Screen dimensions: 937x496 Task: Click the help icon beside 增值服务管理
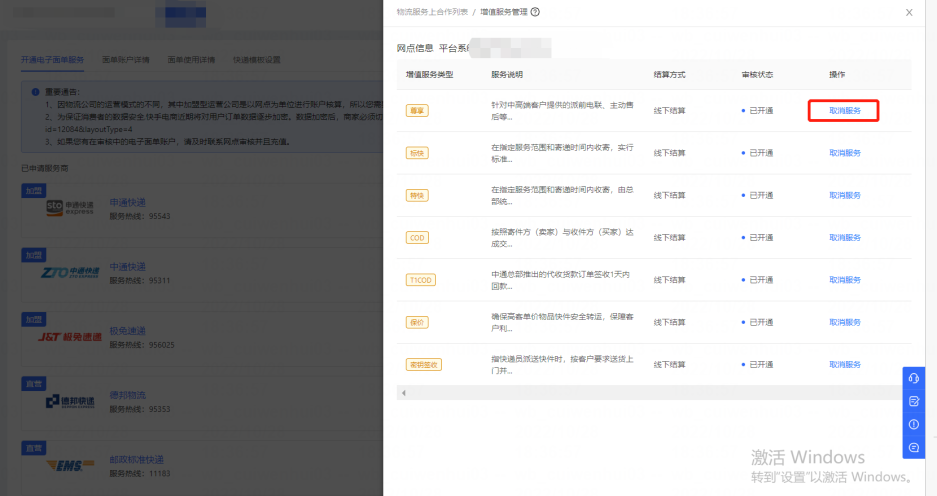pyautogui.click(x=536, y=12)
